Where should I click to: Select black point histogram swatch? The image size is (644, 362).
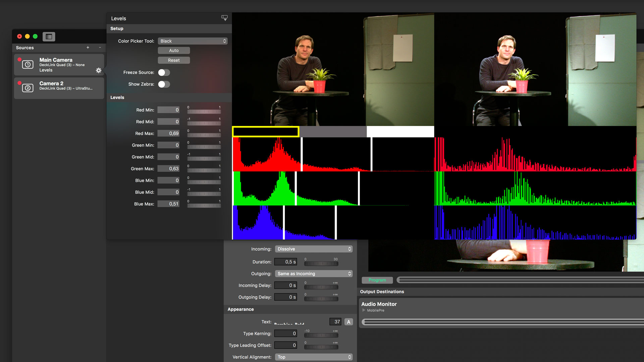coord(265,132)
